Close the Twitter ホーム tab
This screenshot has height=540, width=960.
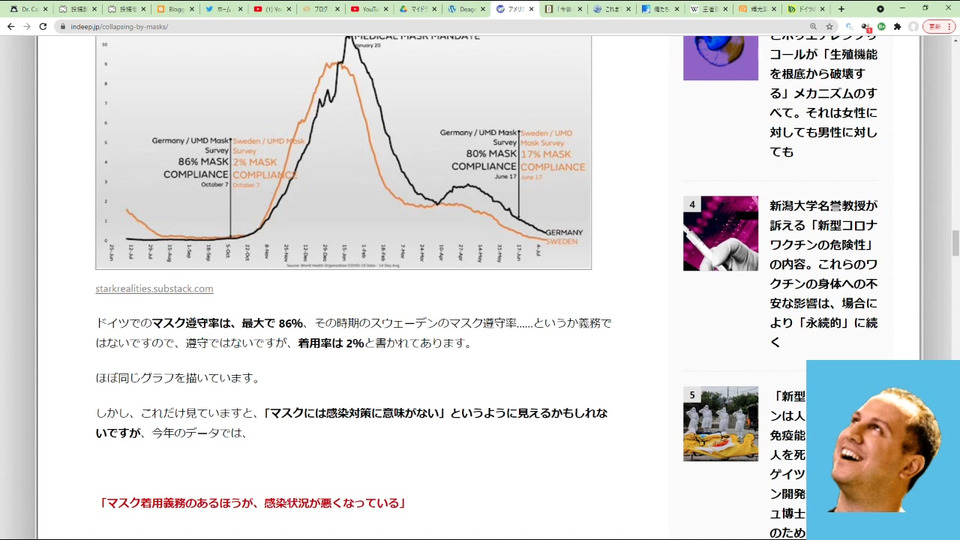pos(240,9)
